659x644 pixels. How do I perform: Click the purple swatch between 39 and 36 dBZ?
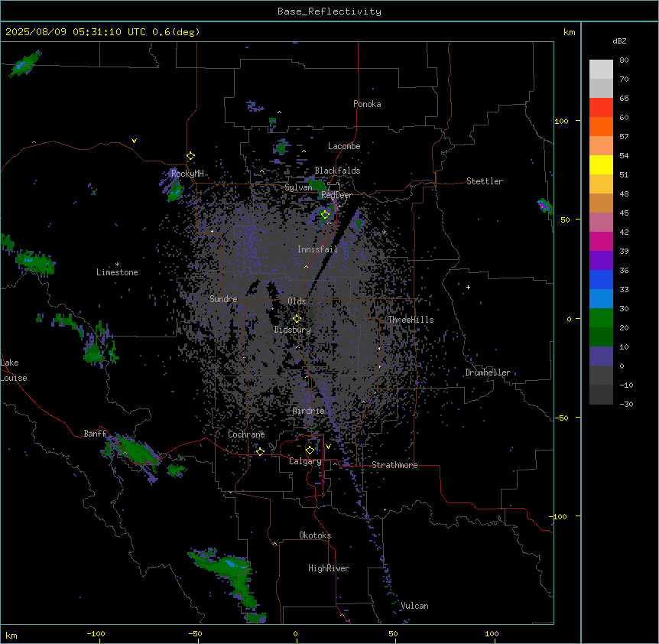[601, 261]
